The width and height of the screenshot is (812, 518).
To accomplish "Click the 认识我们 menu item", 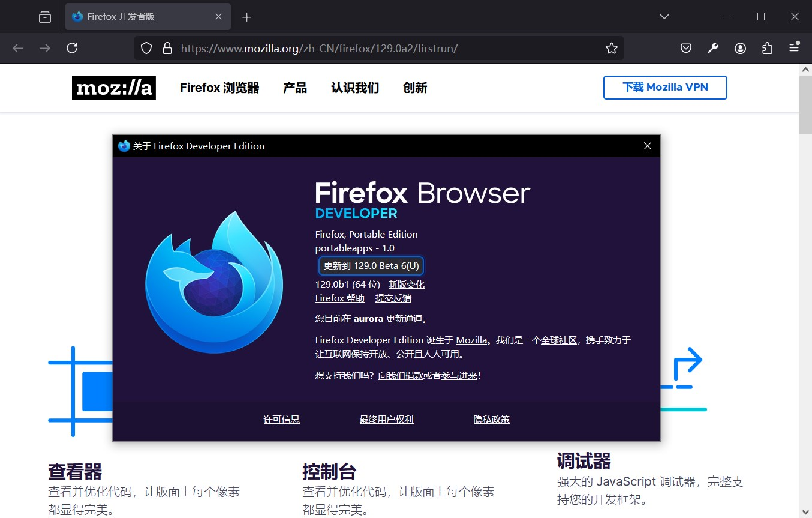I will pyautogui.click(x=354, y=88).
